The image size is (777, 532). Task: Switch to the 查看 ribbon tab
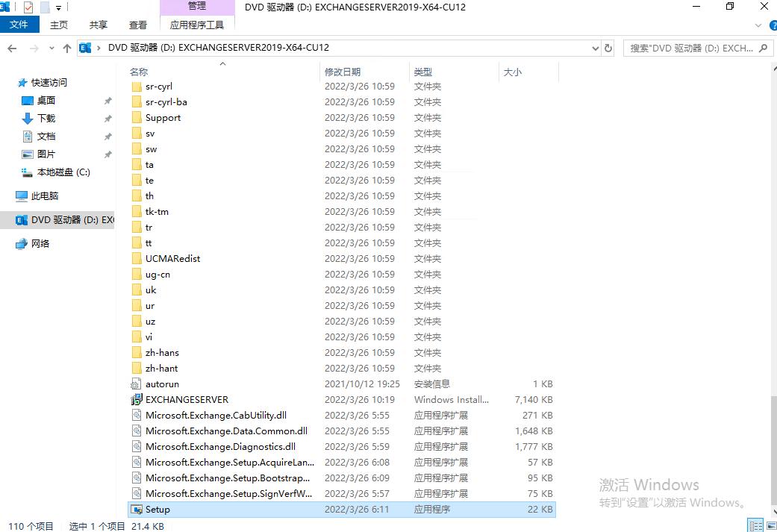pos(138,24)
